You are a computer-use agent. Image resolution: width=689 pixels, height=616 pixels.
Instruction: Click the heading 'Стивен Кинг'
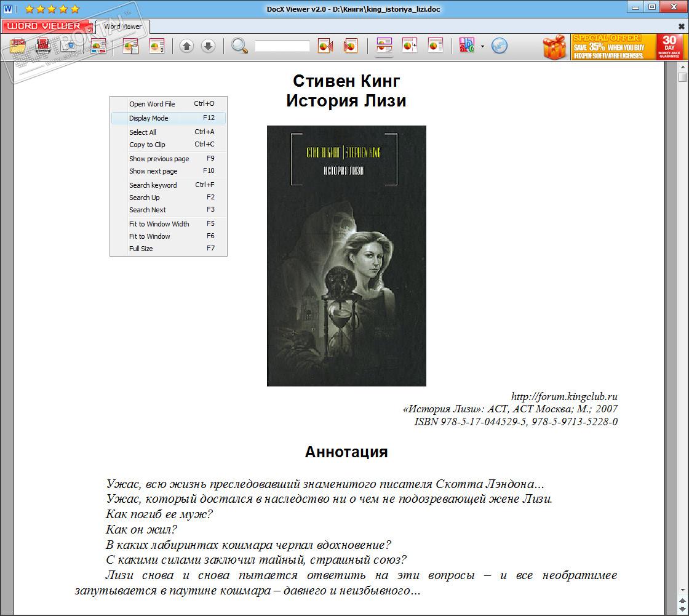coord(346,81)
